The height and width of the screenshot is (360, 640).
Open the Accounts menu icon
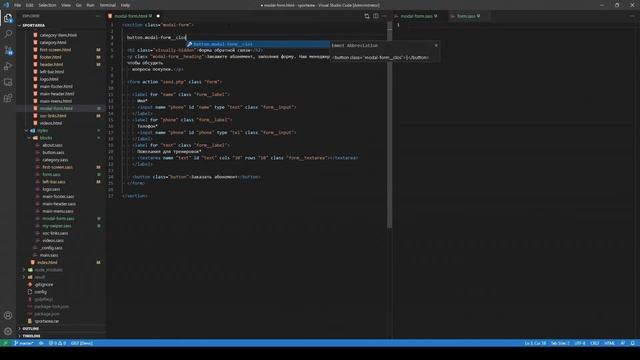pyautogui.click(x=8, y=315)
